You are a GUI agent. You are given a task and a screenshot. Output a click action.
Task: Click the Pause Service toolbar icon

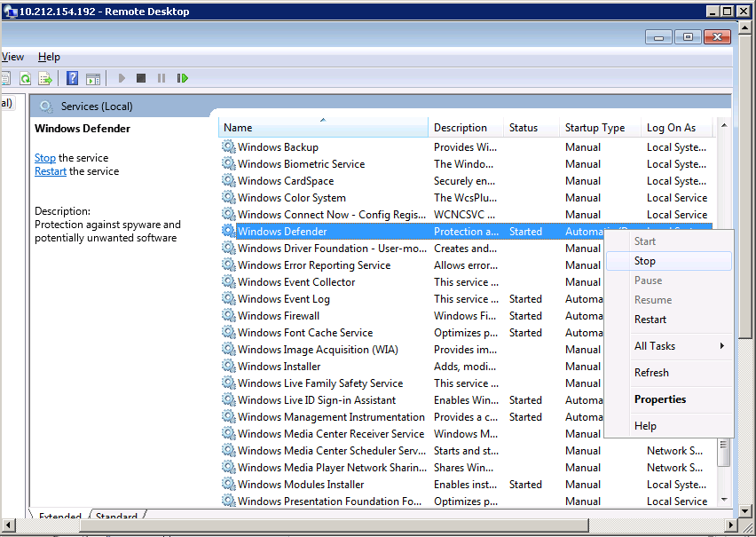161,78
